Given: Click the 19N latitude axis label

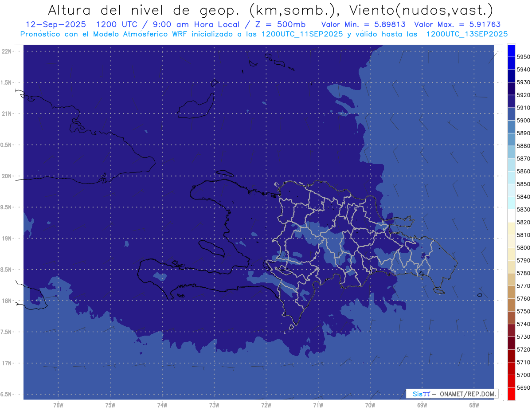Looking at the screenshot, I should pos(8,239).
